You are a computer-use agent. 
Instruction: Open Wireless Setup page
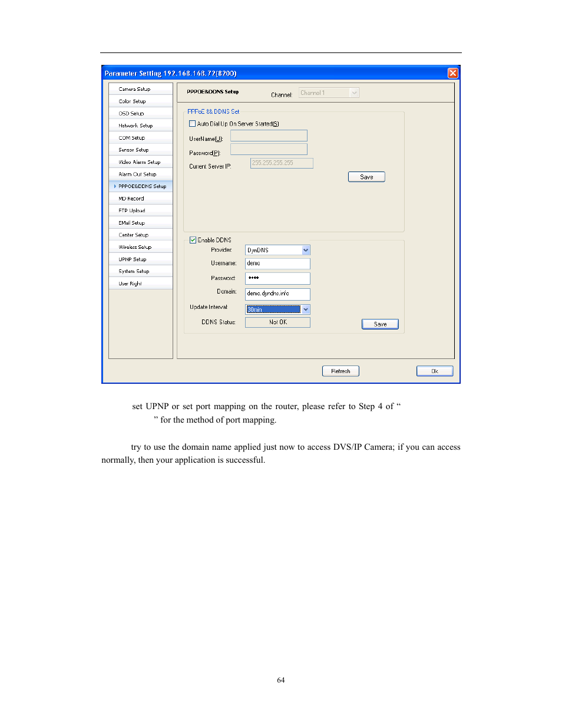click(x=141, y=247)
